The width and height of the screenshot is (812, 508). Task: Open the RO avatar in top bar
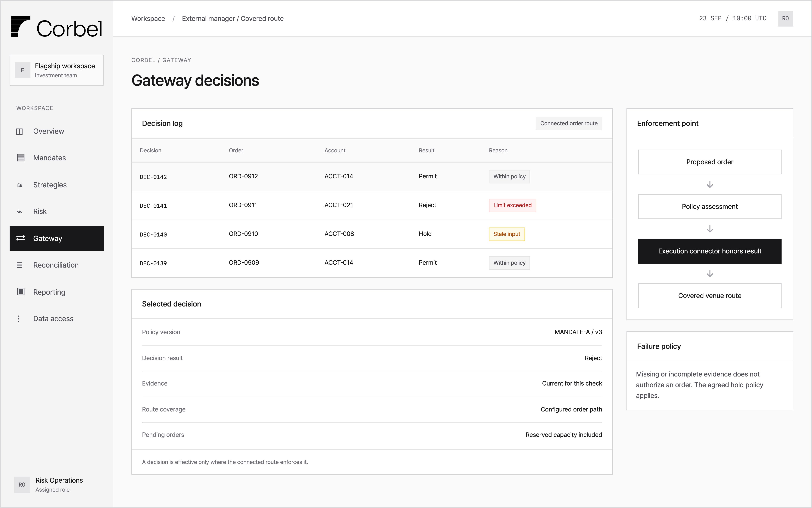point(785,18)
